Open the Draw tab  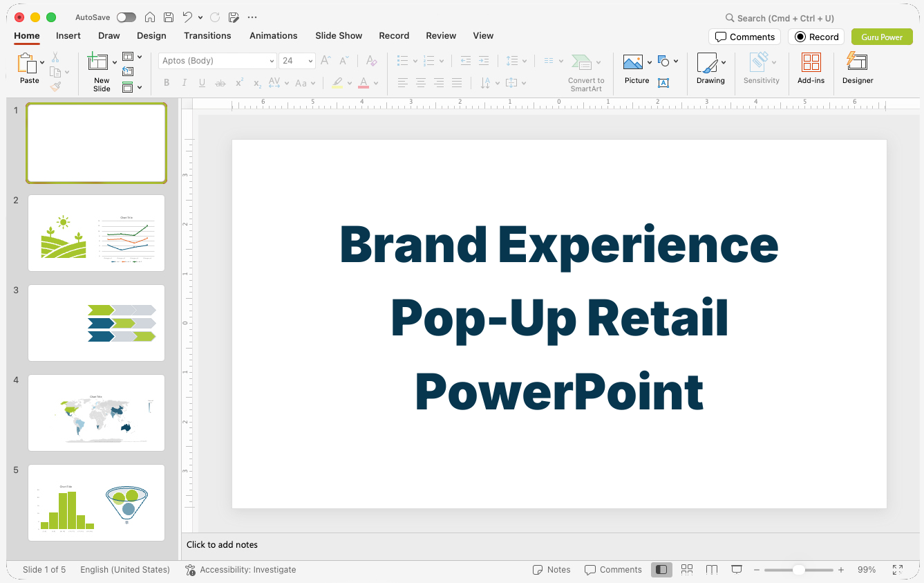pos(109,35)
